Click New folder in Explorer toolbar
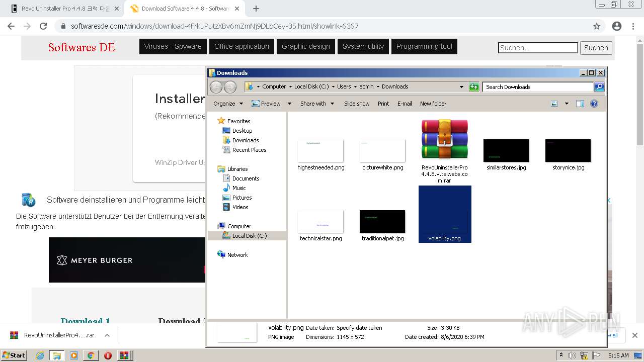 pos(433,104)
